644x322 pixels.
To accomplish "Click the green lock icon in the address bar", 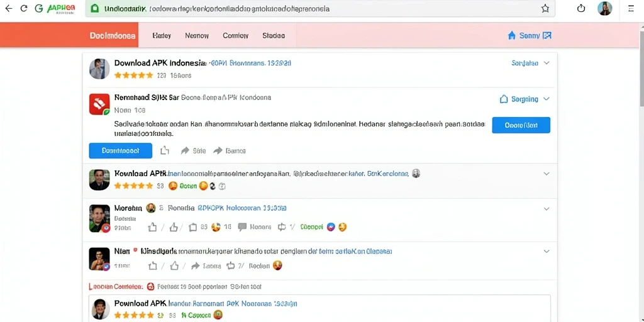I will point(95,9).
